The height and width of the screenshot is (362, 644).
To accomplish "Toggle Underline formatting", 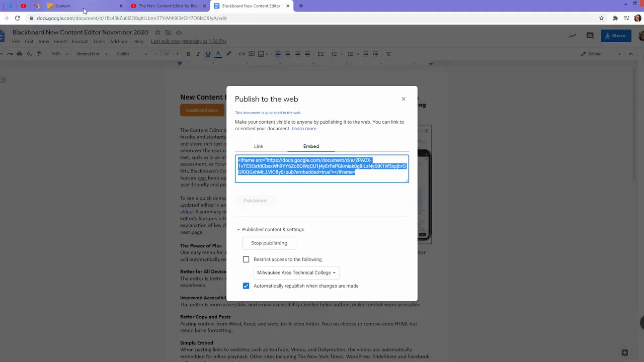I will 208,54.
